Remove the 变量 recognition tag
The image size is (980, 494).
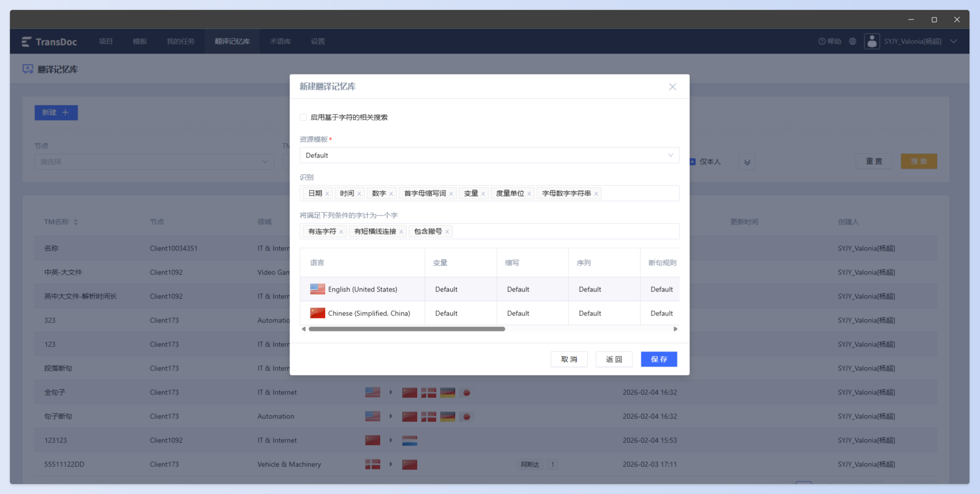pyautogui.click(x=483, y=193)
